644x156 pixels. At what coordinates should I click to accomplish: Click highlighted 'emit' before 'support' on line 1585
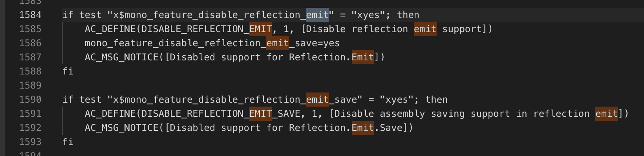tap(425, 29)
